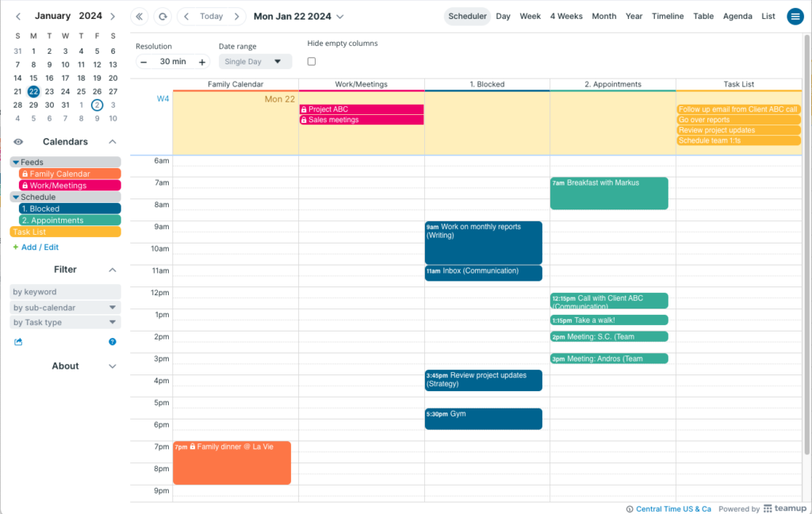Go to previous month in mini calendar
Viewport: 812px width, 514px height.
[17, 15]
